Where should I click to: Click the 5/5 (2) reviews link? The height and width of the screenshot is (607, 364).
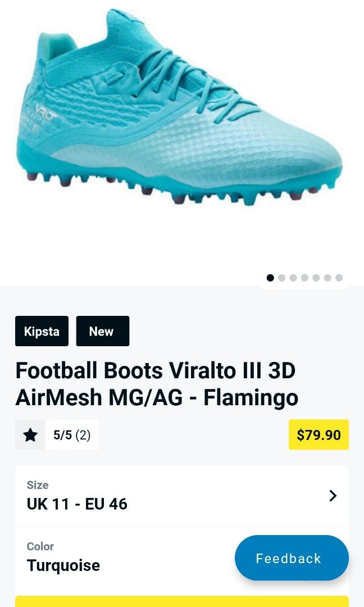click(x=72, y=435)
